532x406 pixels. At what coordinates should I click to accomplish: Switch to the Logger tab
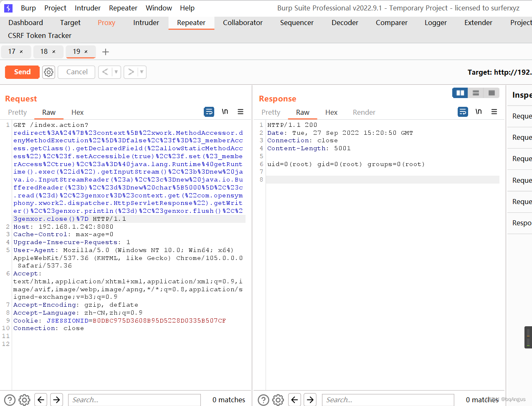436,23
